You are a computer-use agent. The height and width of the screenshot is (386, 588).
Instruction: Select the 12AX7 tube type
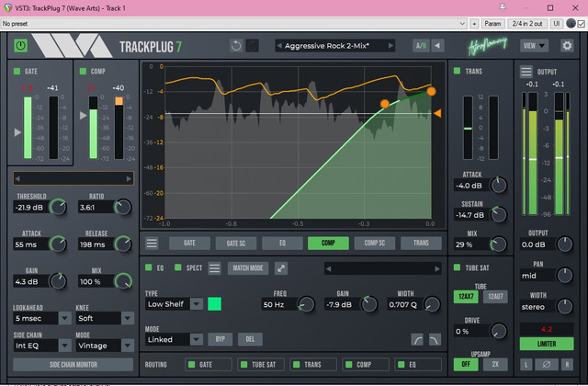466,296
